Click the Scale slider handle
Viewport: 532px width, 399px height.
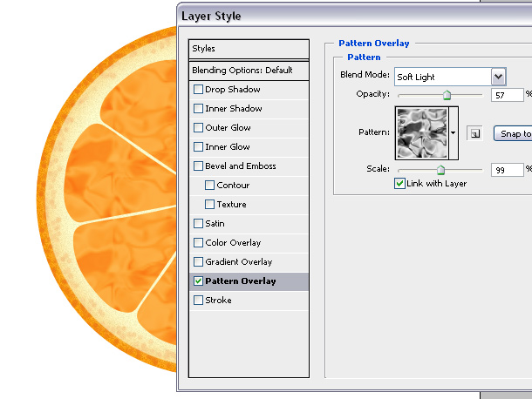440,170
